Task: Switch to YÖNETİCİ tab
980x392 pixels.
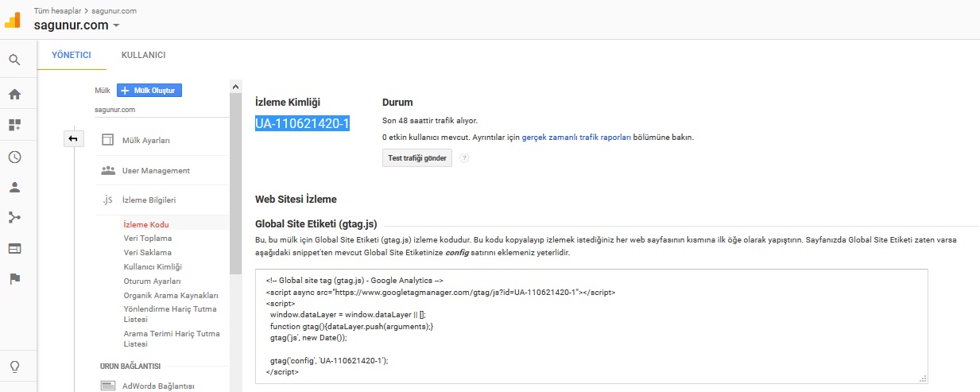Action: pyautogui.click(x=72, y=55)
